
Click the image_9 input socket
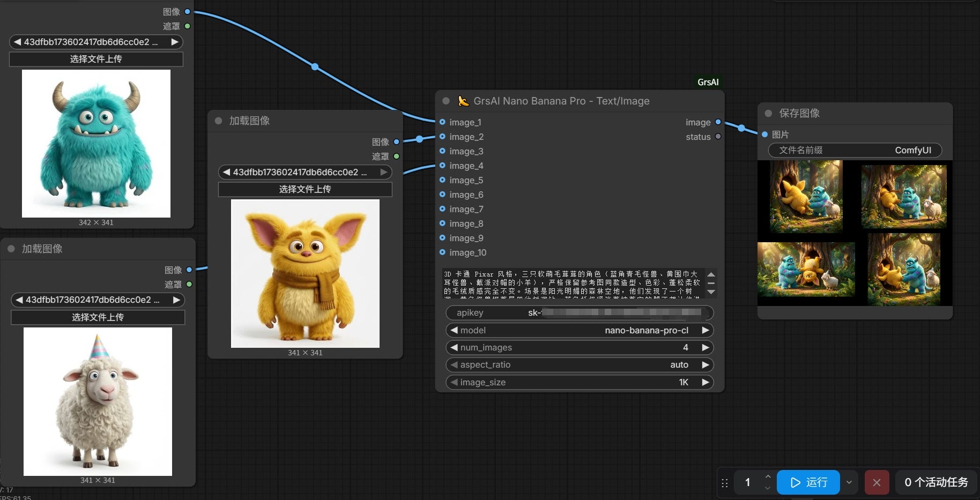point(442,238)
